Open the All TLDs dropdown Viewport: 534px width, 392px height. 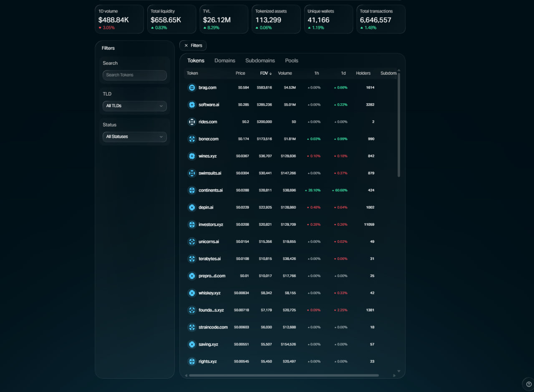tap(134, 106)
